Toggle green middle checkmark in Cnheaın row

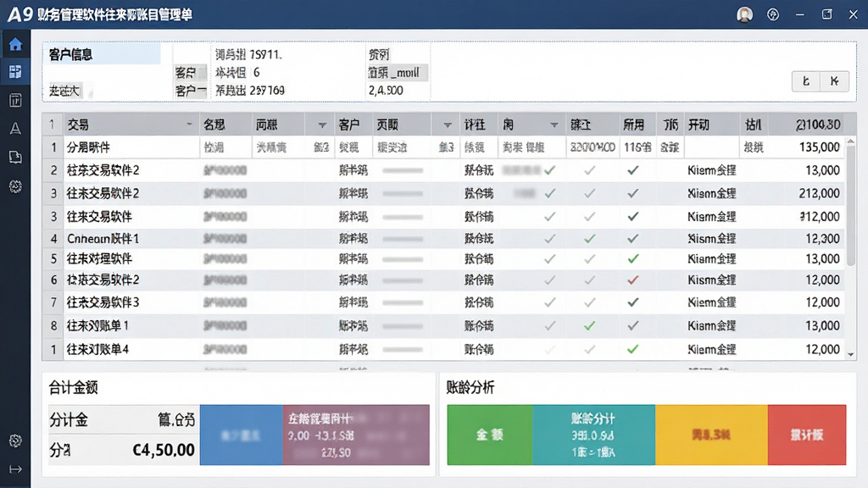click(590, 238)
